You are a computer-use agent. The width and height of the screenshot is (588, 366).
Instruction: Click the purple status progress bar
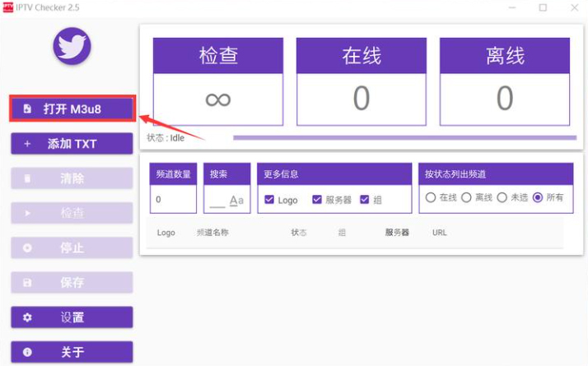(x=404, y=137)
